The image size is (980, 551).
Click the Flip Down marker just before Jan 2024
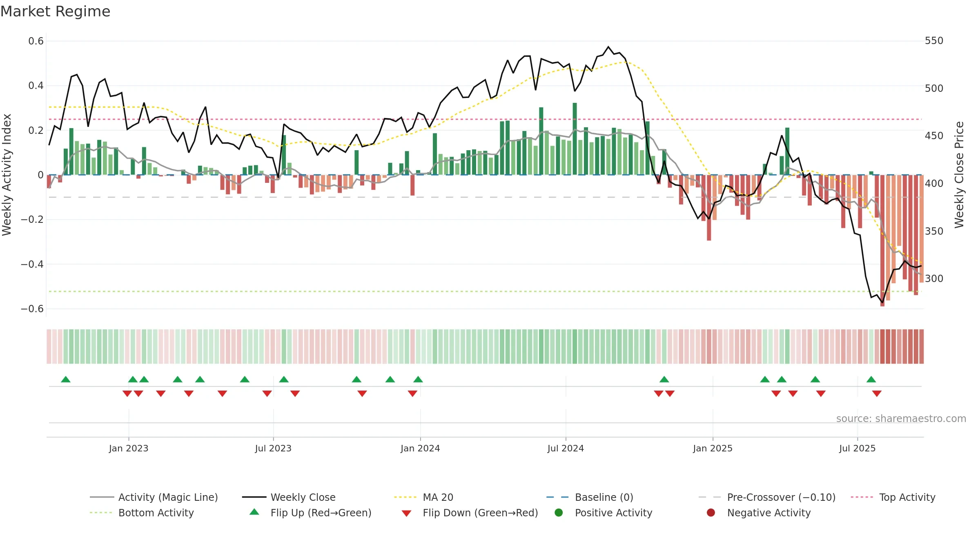pos(412,393)
